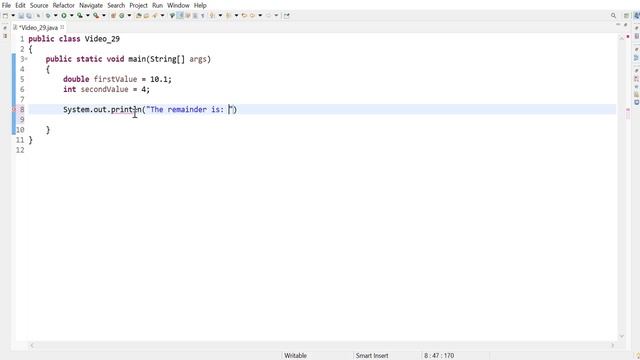The height and width of the screenshot is (360, 640).
Task: Open the New wizard dropdown arrow
Action: (x=13, y=16)
